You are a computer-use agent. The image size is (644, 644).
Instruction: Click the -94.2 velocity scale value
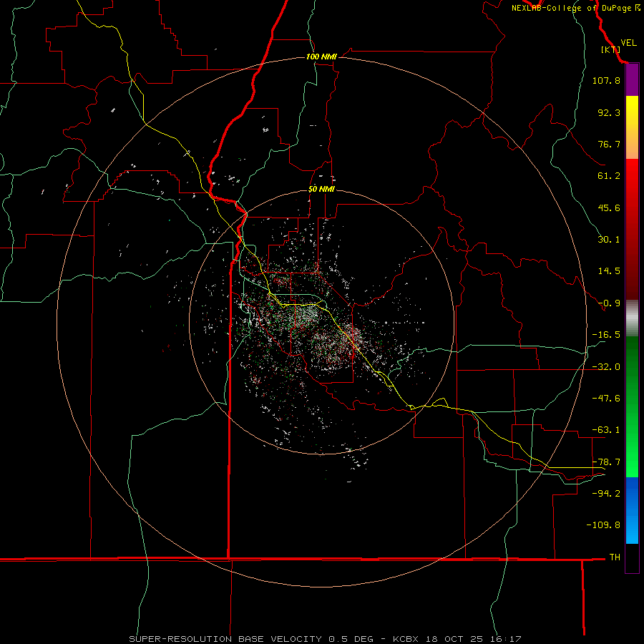tap(606, 494)
